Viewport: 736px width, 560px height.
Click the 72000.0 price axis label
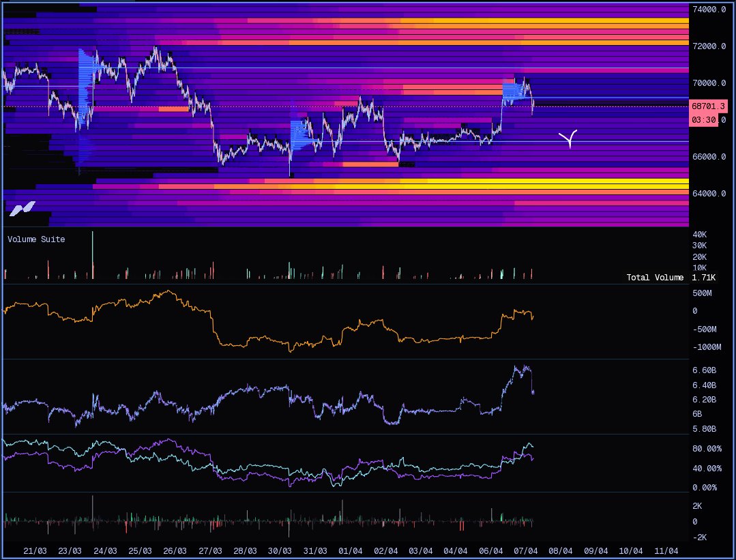click(x=709, y=46)
